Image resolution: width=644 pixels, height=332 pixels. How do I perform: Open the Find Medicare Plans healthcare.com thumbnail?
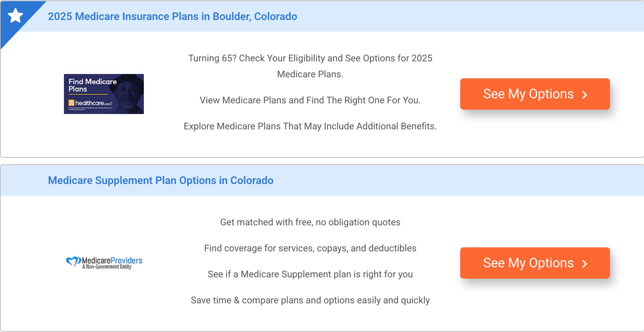coord(104,94)
